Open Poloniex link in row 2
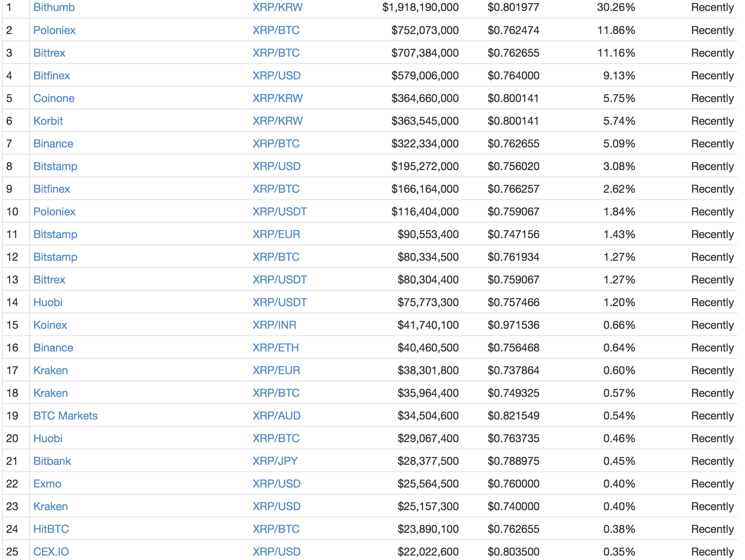This screenshot has width=745, height=560. pyautogui.click(x=54, y=30)
